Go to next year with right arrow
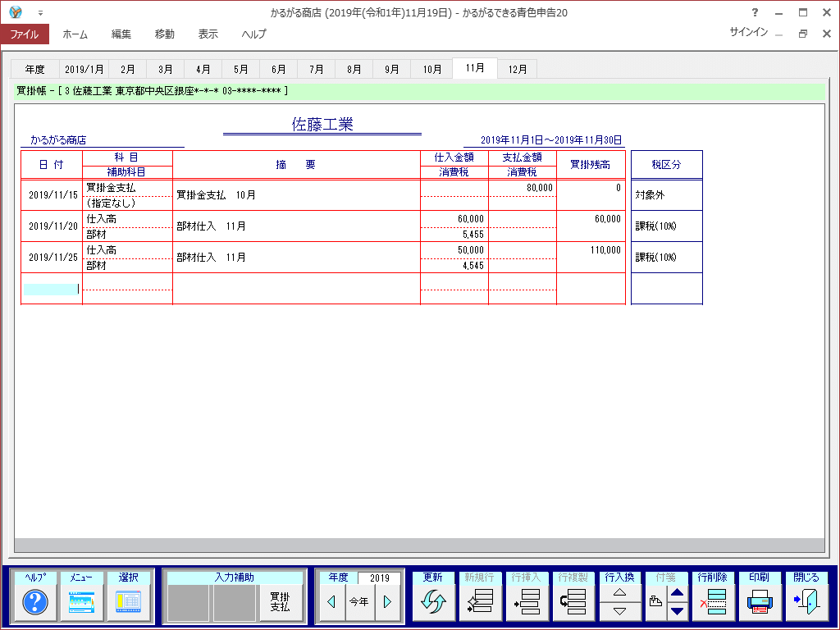The height and width of the screenshot is (630, 840). tap(387, 601)
